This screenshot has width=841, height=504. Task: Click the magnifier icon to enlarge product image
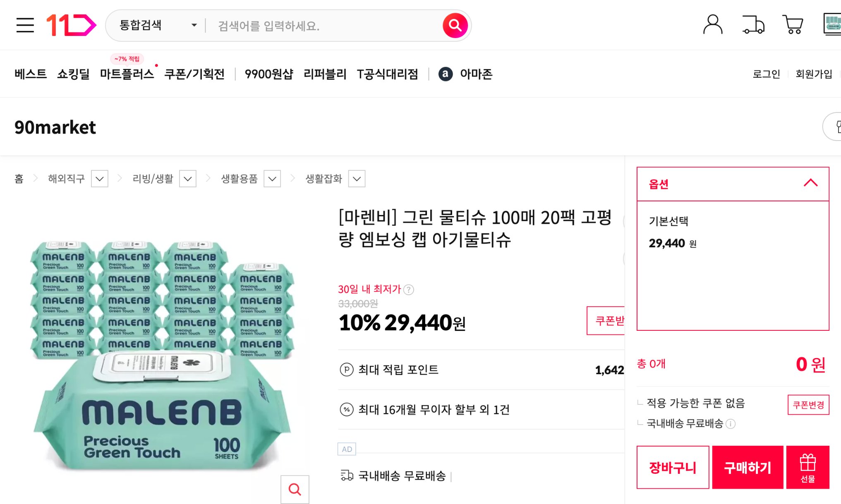click(x=295, y=490)
